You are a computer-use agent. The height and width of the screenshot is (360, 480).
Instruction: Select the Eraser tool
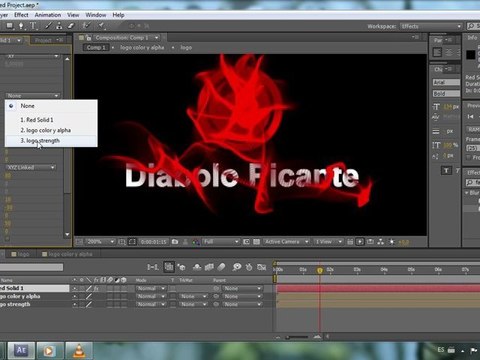[x=71, y=26]
